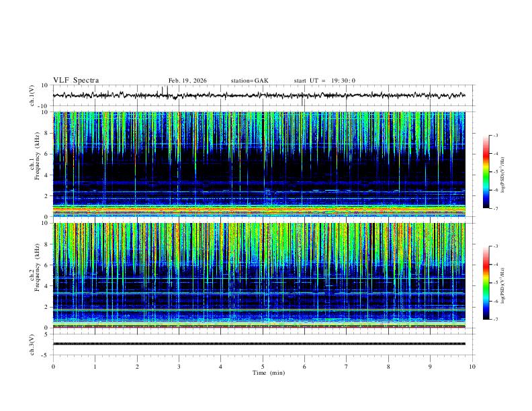Click the '4' kHz tick on ch.2 spectrogram
The image size is (532, 411).
click(x=46, y=286)
